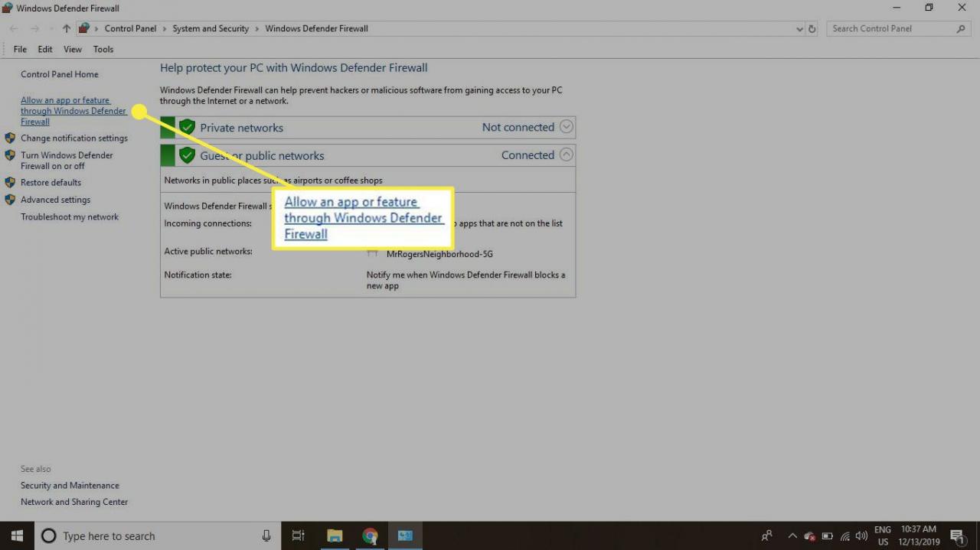Image resolution: width=980 pixels, height=550 pixels.
Task: Open the People icon in the taskbar
Action: coord(766,535)
